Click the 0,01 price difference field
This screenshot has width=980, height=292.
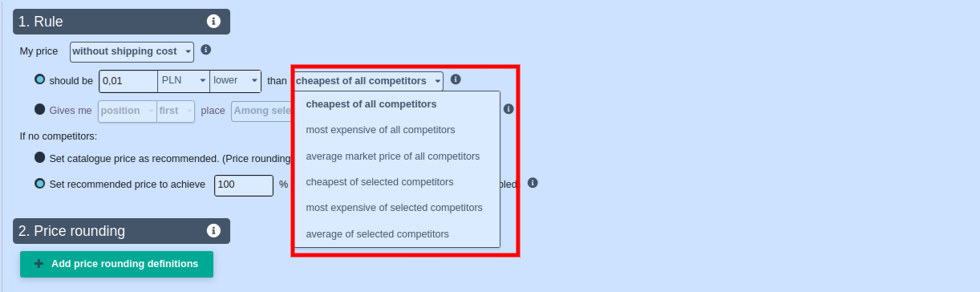click(128, 81)
